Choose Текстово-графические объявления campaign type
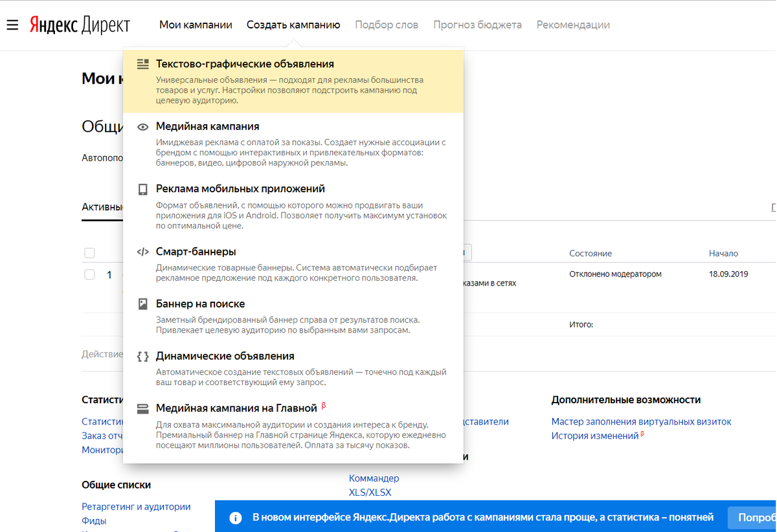Viewport: 777px width, 532px height. tap(293, 82)
